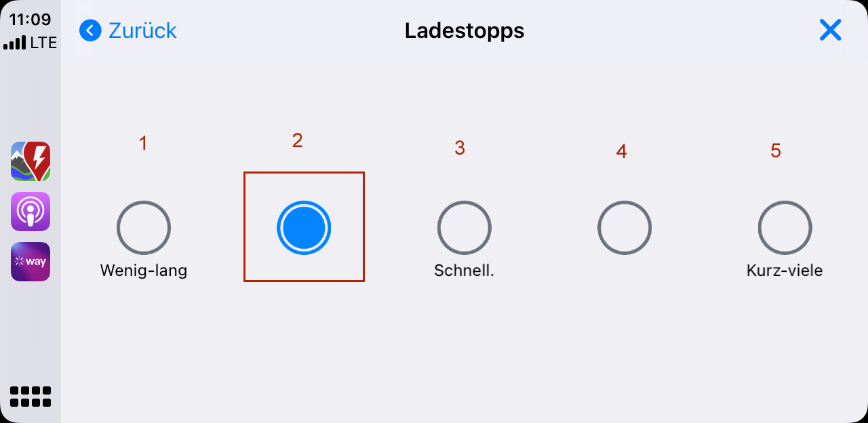Tap the cellular signal strength bars
This screenshot has width=868, height=423.
tap(15, 44)
